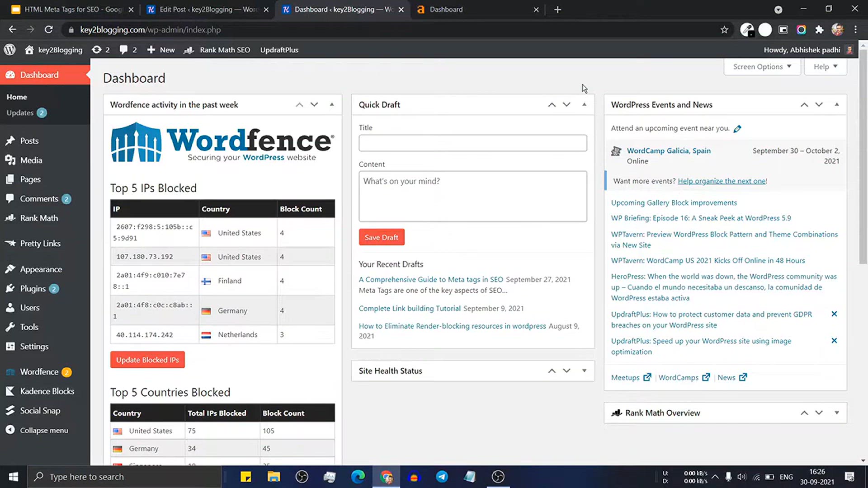Click the Collapse menu button
The image size is (868, 488).
(x=37, y=430)
